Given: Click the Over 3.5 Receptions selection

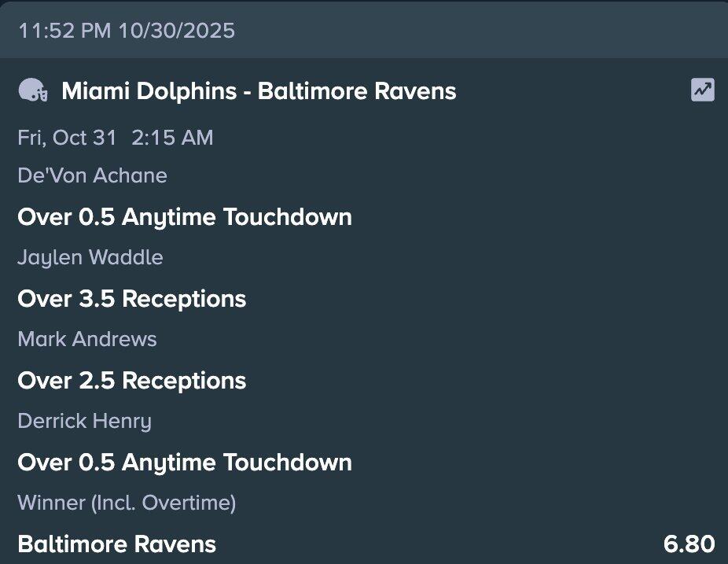Looking at the screenshot, I should (132, 299).
